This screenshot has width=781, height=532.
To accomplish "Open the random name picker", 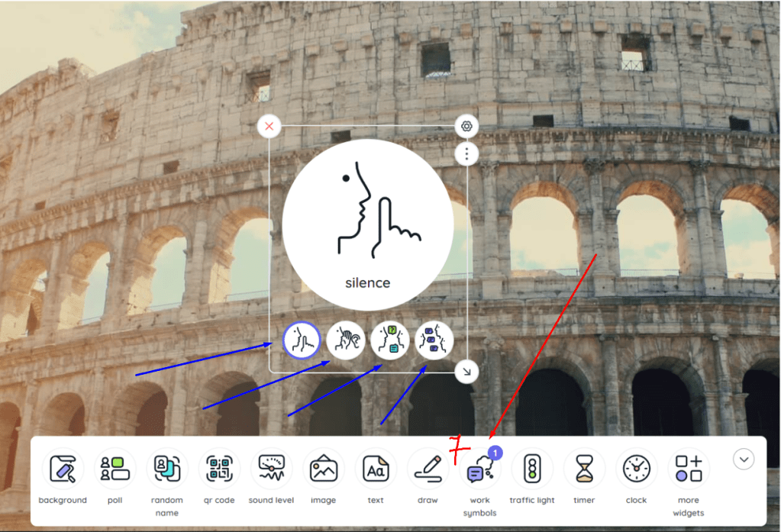I will click(167, 469).
